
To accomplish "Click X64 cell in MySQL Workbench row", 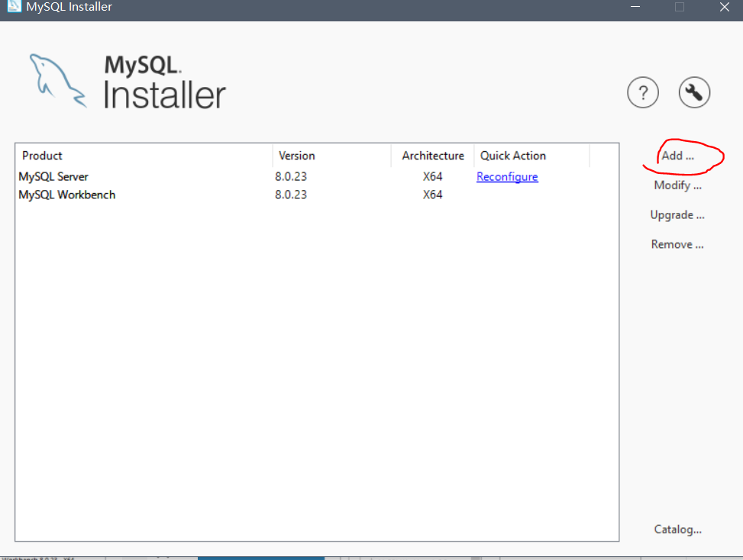I will tap(433, 195).
